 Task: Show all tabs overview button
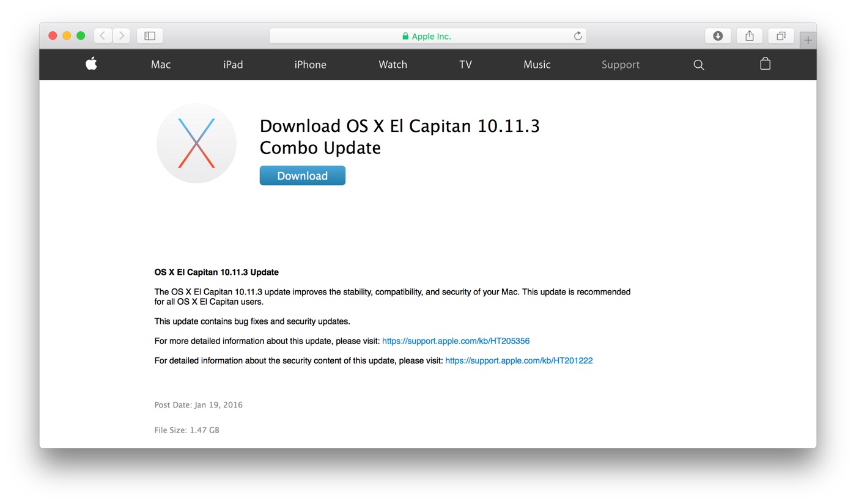781,36
